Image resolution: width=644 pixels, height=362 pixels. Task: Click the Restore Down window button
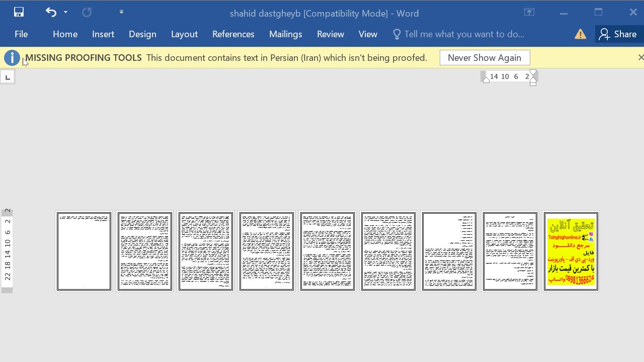598,13
